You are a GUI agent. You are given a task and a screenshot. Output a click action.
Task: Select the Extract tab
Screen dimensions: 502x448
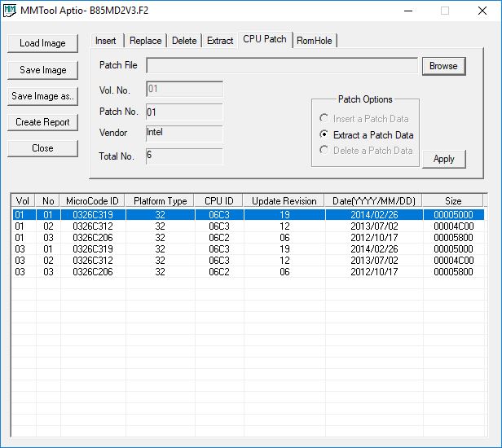[220, 41]
